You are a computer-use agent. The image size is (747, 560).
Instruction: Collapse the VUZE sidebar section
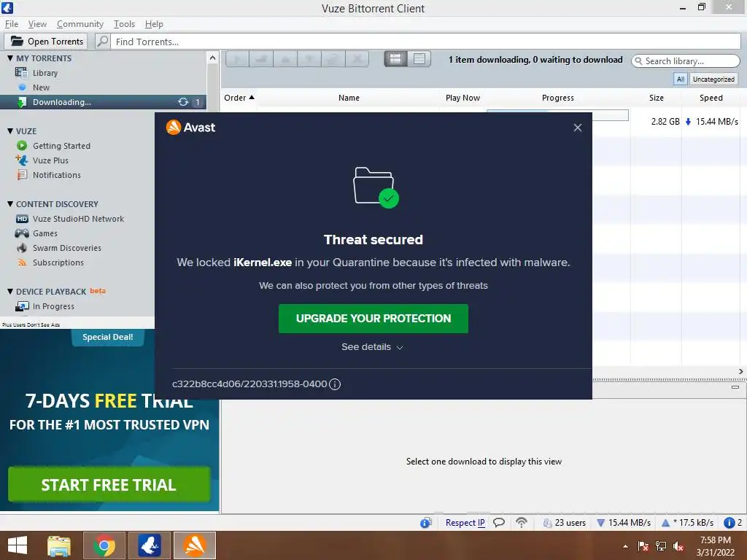click(x=10, y=131)
